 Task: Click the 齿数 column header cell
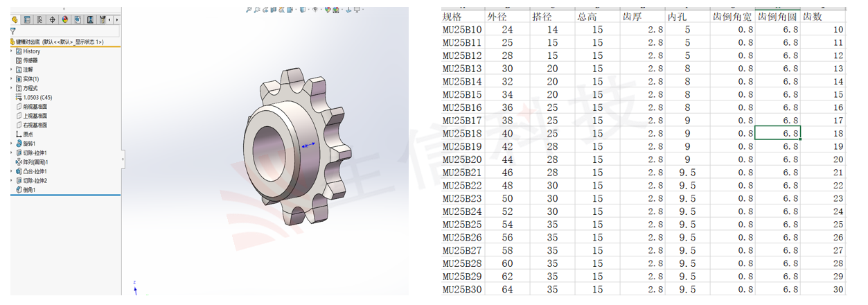(824, 17)
